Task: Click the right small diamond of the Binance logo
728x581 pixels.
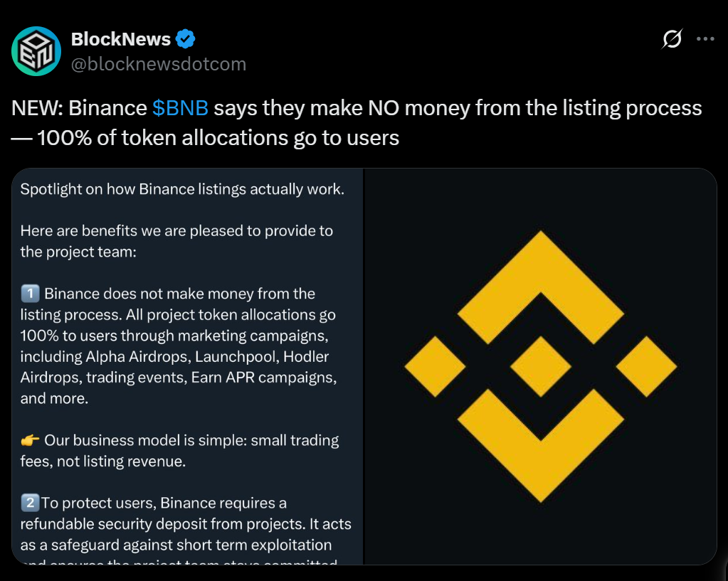Action: [646, 366]
